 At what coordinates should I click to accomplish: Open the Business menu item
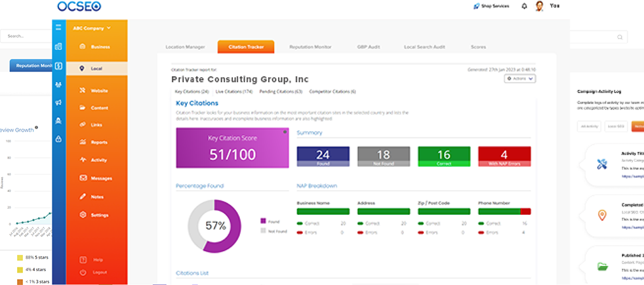pyautogui.click(x=96, y=47)
